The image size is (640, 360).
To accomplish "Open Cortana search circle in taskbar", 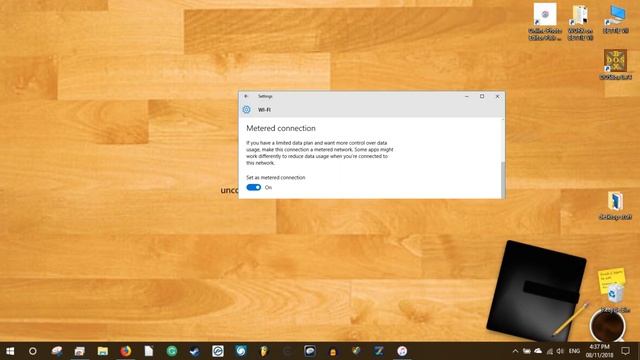I will pos(33,351).
